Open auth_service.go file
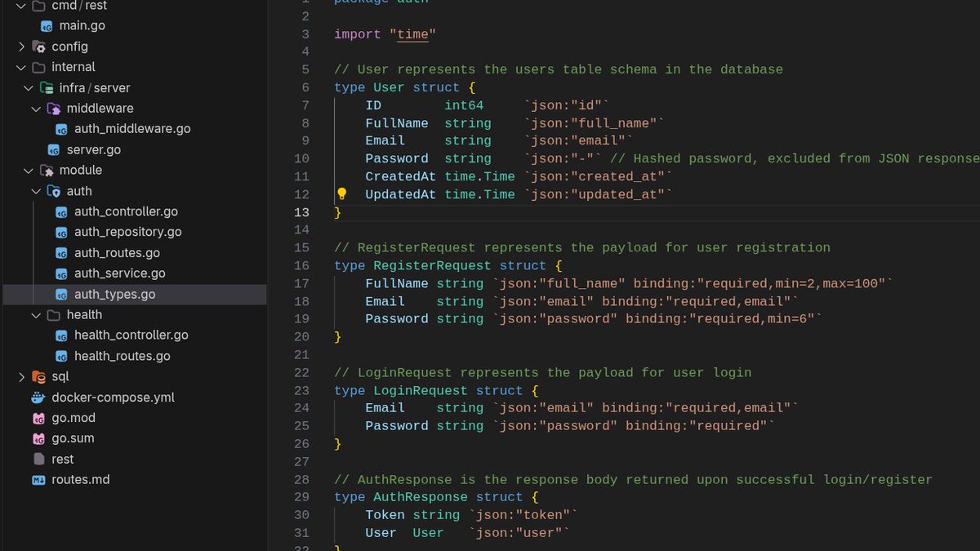The image size is (980, 551). tap(120, 273)
